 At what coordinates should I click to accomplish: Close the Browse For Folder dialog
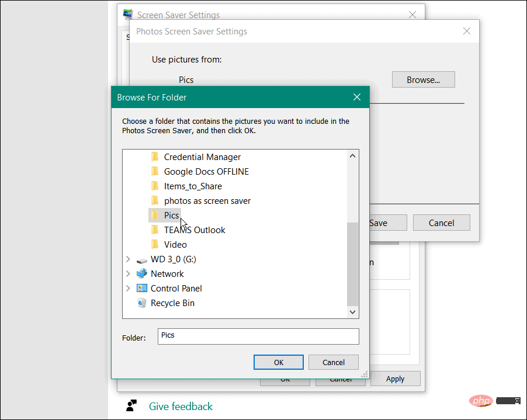pos(357,97)
